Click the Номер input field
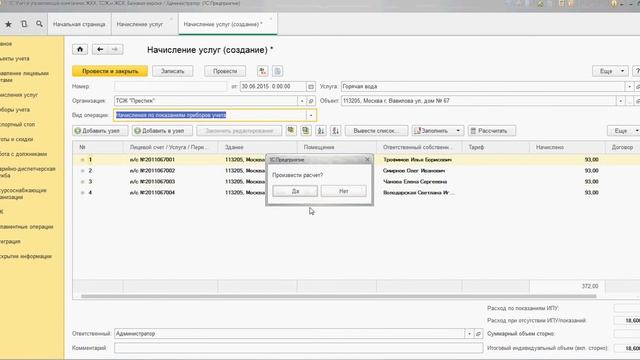The height and width of the screenshot is (360, 640). click(171, 87)
